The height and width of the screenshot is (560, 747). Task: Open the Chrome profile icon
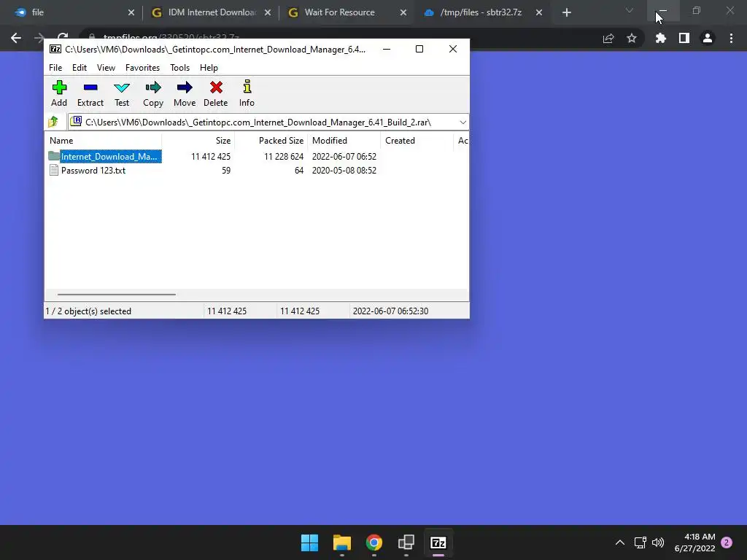pyautogui.click(x=708, y=38)
